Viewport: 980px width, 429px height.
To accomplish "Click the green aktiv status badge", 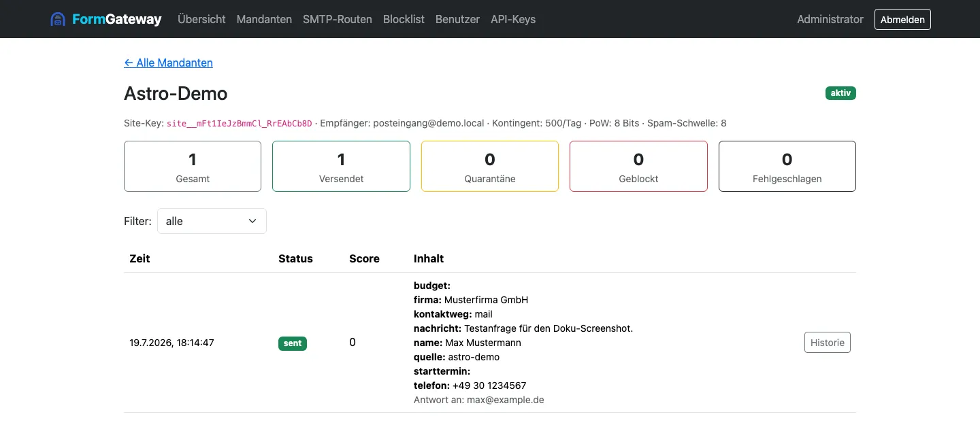I will pos(840,93).
